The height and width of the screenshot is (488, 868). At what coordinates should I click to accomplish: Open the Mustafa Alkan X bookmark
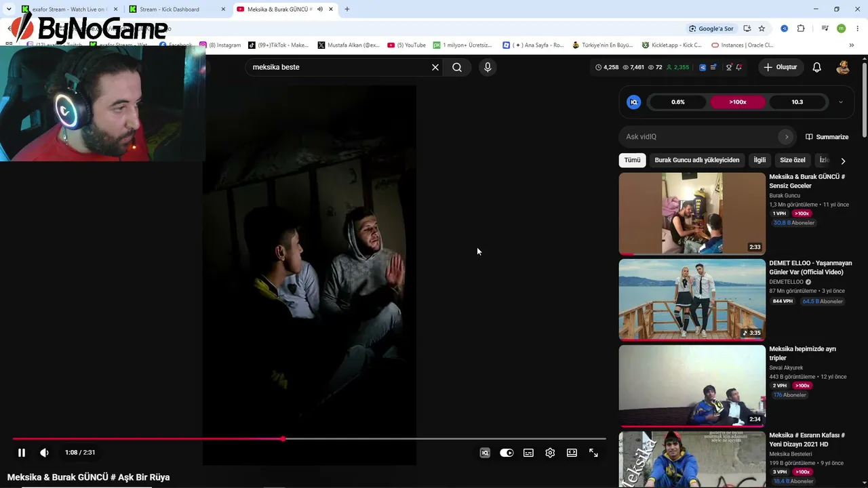(x=349, y=45)
